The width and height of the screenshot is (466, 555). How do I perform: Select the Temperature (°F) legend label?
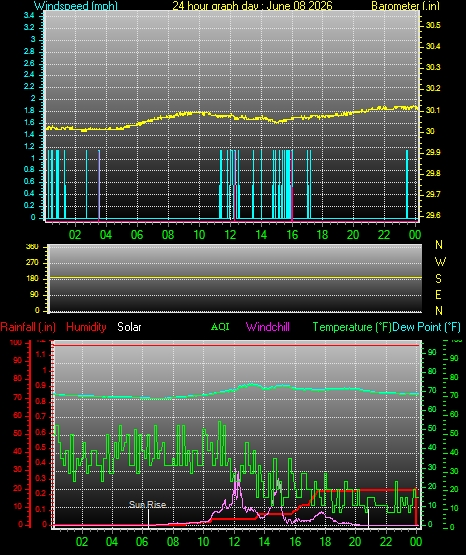pyautogui.click(x=352, y=327)
